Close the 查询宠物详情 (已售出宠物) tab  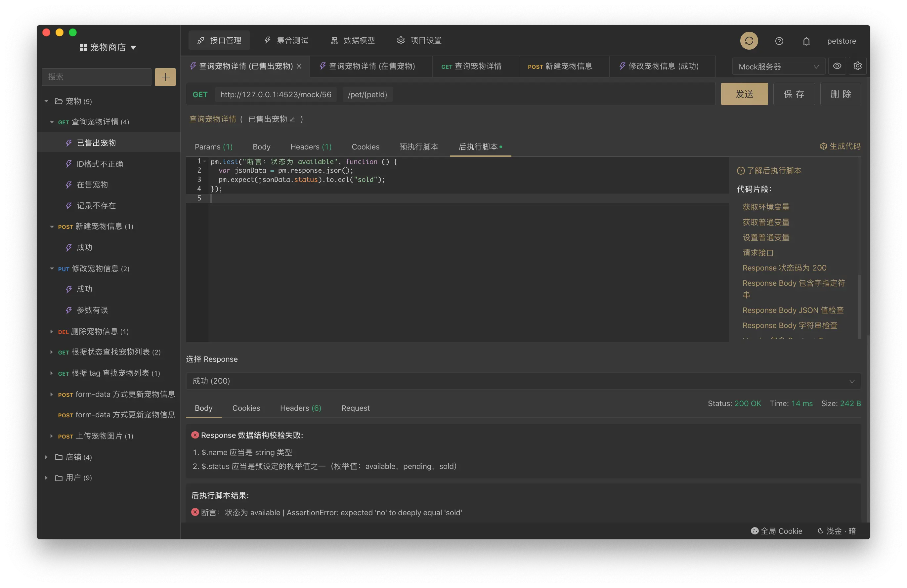pyautogui.click(x=299, y=66)
